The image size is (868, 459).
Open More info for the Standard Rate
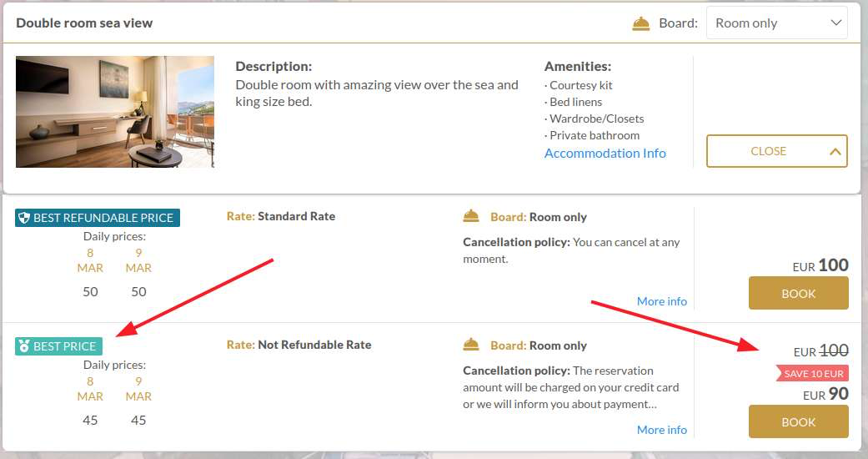point(661,301)
